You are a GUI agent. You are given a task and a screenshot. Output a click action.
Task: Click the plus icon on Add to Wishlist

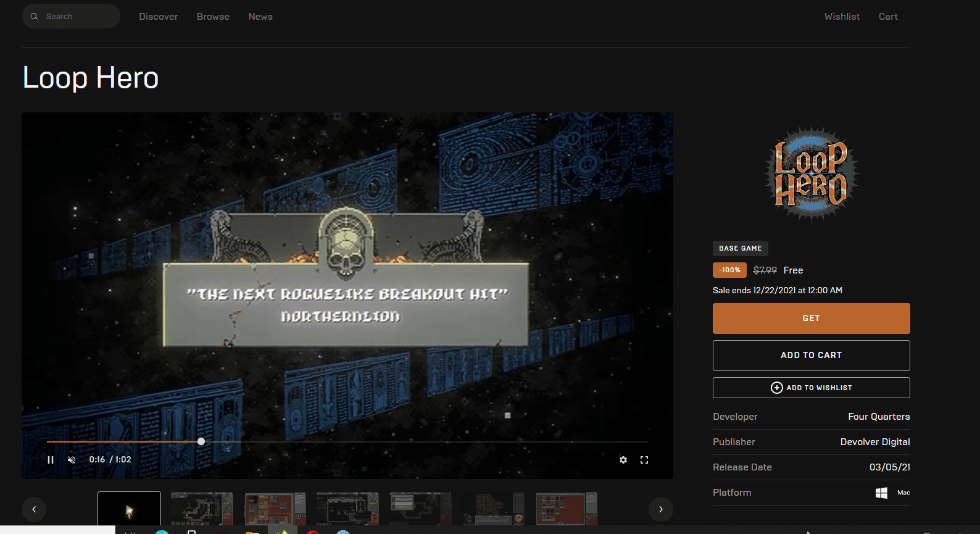tap(777, 388)
